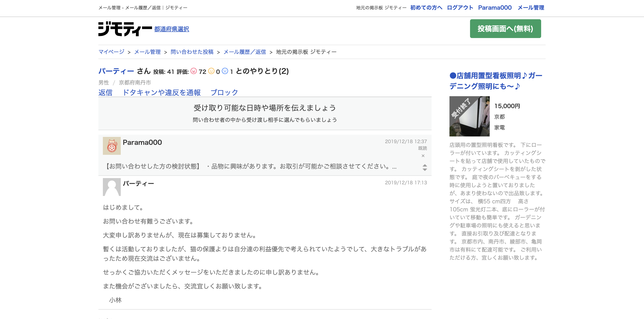Open the 都道府県選択 prefecture selector
Viewport: 644px width, 319px height.
click(172, 29)
